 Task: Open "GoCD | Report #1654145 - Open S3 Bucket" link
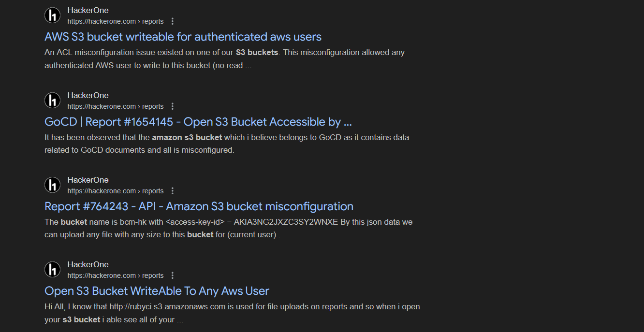tap(198, 122)
